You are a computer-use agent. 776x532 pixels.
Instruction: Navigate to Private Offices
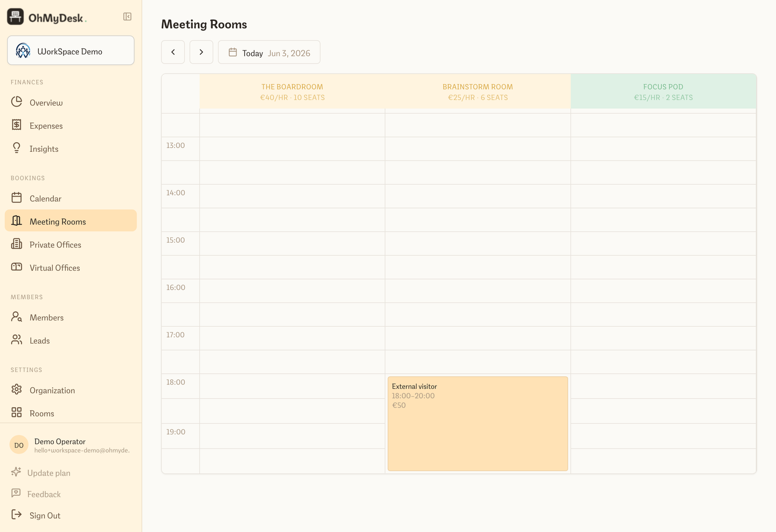(x=71, y=244)
